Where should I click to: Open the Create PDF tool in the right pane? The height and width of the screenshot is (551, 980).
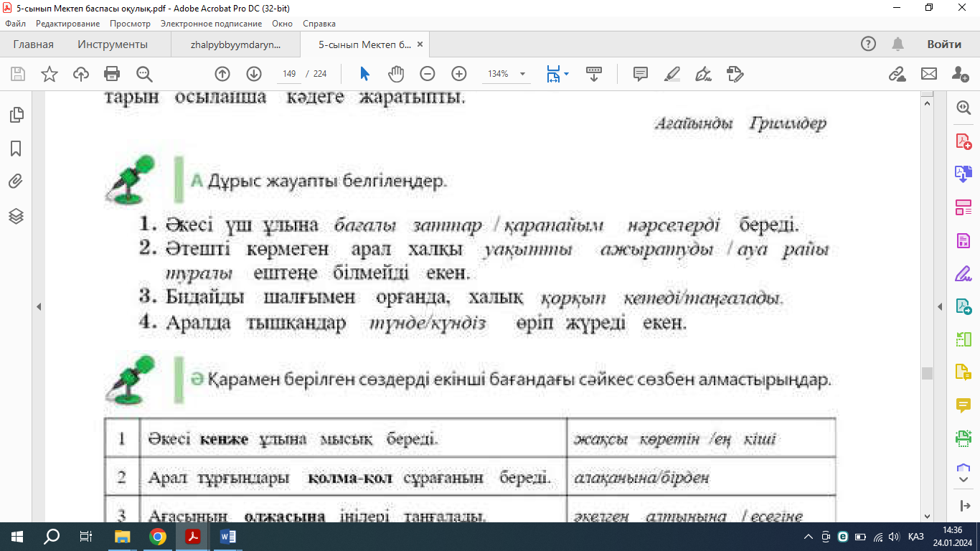coord(963,141)
